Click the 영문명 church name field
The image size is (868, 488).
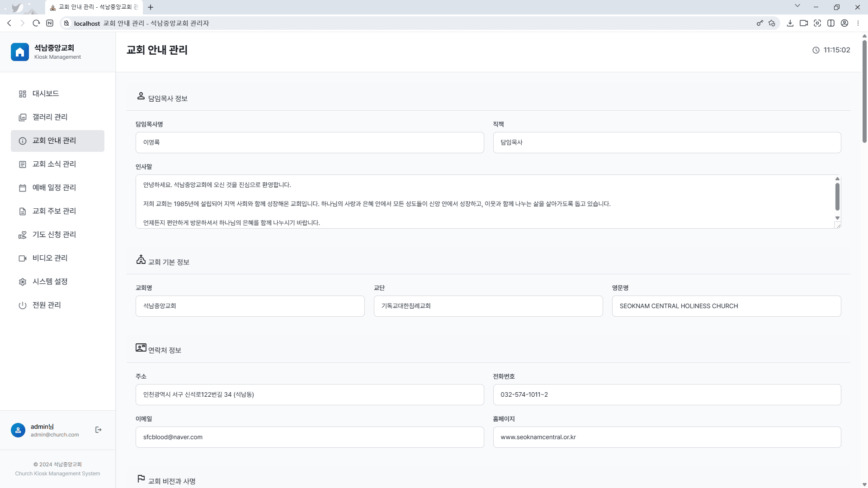tap(726, 306)
